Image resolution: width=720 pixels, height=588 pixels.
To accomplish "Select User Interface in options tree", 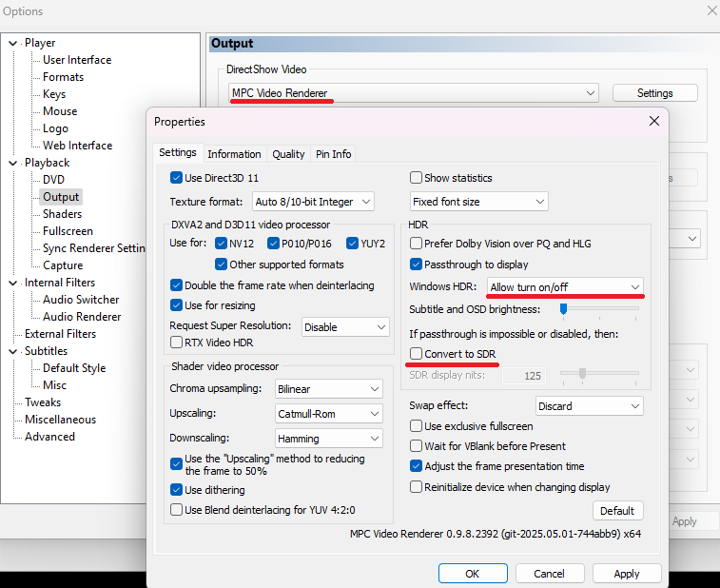I will 77,60.
